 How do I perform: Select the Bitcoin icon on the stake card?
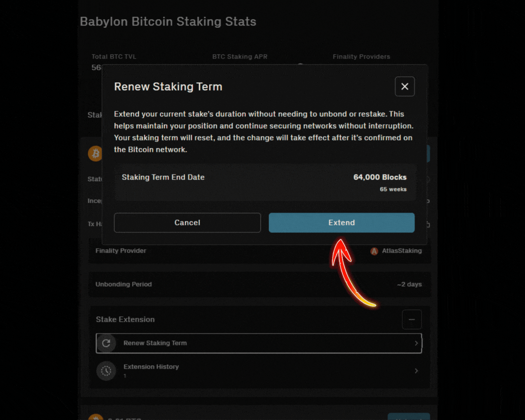[95, 153]
